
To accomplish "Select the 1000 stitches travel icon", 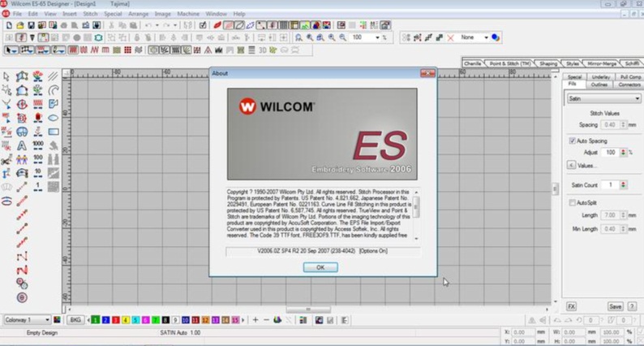I will click(38, 145).
